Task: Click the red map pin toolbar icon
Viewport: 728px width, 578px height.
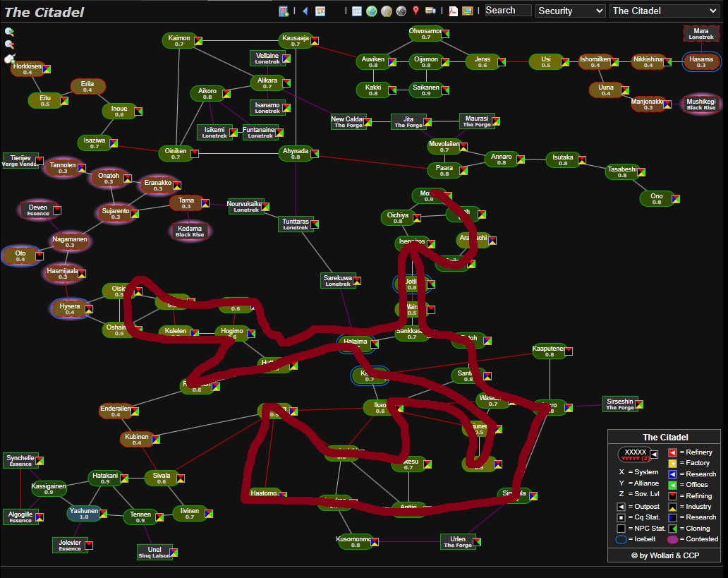Action: tap(415, 11)
